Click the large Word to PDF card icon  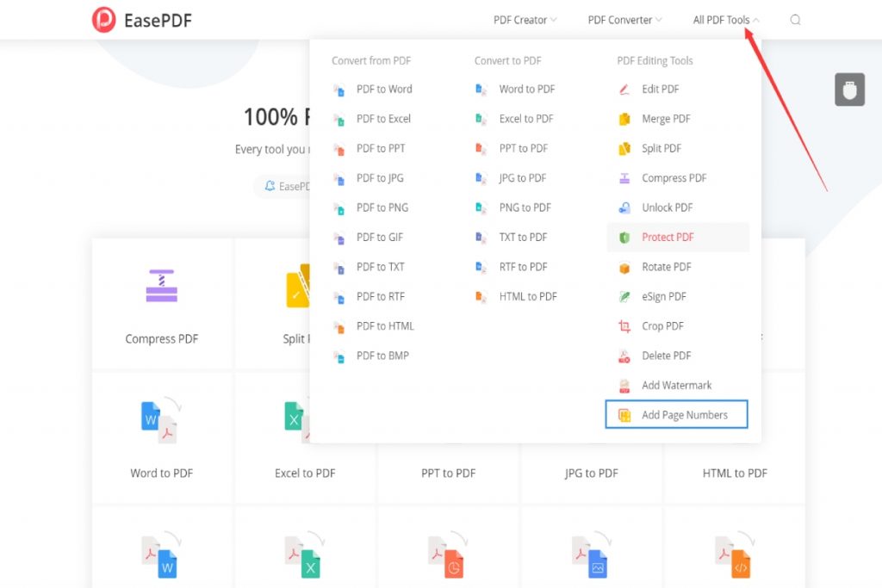coord(161,420)
